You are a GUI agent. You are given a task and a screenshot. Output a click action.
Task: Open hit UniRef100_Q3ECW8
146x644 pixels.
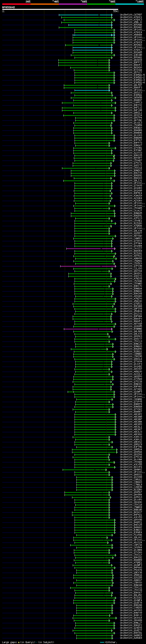pyautogui.click(x=131, y=55)
